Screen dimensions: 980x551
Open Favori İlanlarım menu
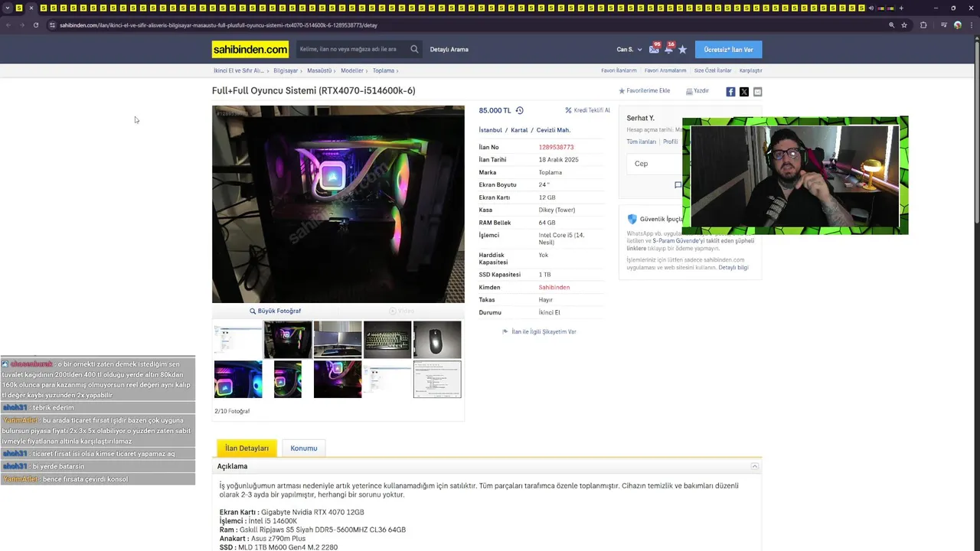pos(619,70)
